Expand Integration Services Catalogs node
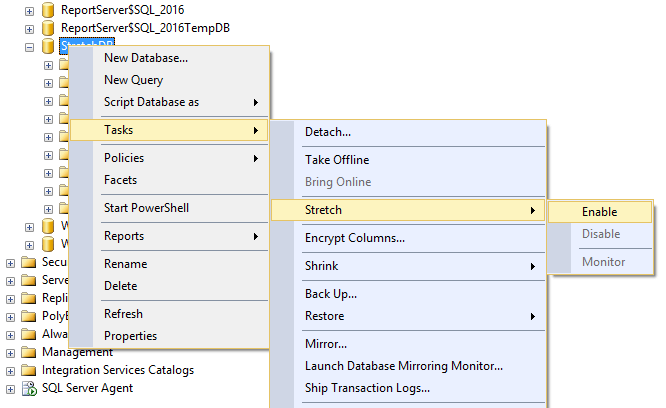The height and width of the screenshot is (408, 666). (x=11, y=371)
